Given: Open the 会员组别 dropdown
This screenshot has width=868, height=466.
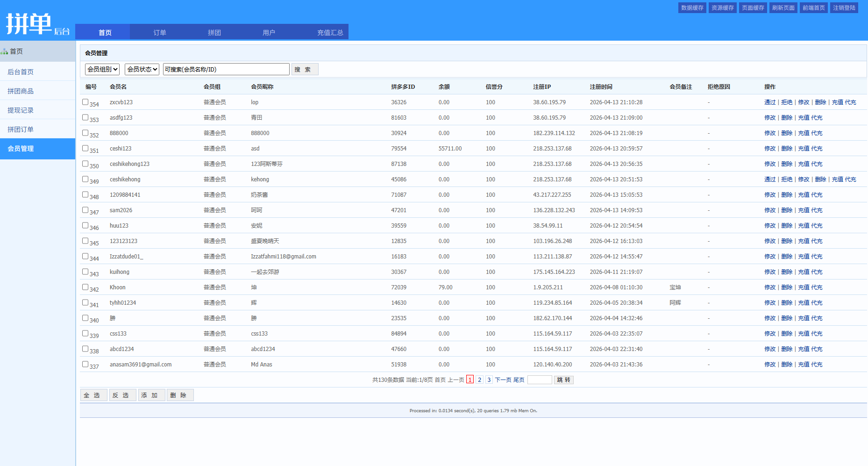Looking at the screenshot, I should (x=102, y=69).
